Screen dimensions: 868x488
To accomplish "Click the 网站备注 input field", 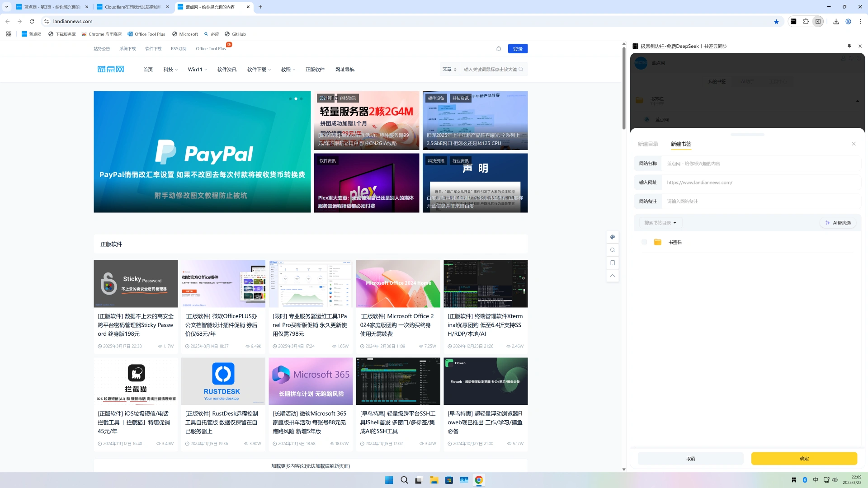I will point(759,202).
